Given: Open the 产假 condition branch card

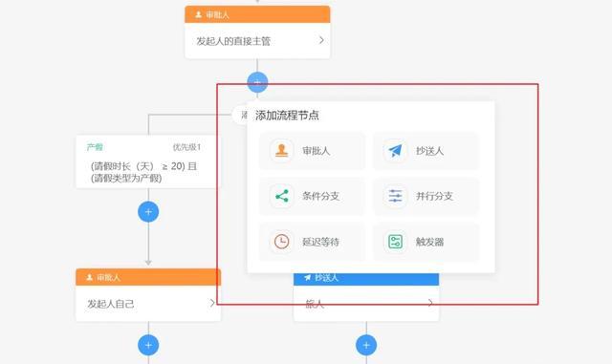Looking at the screenshot, I should [148, 161].
